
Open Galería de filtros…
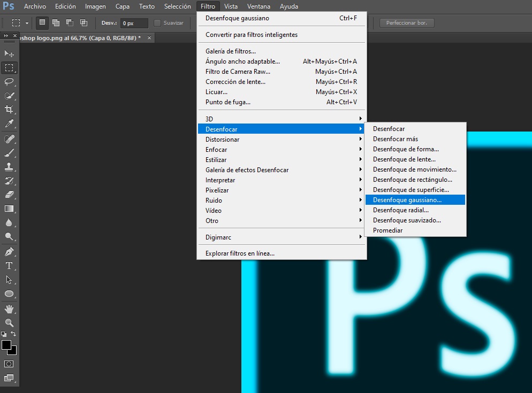[x=281, y=51]
